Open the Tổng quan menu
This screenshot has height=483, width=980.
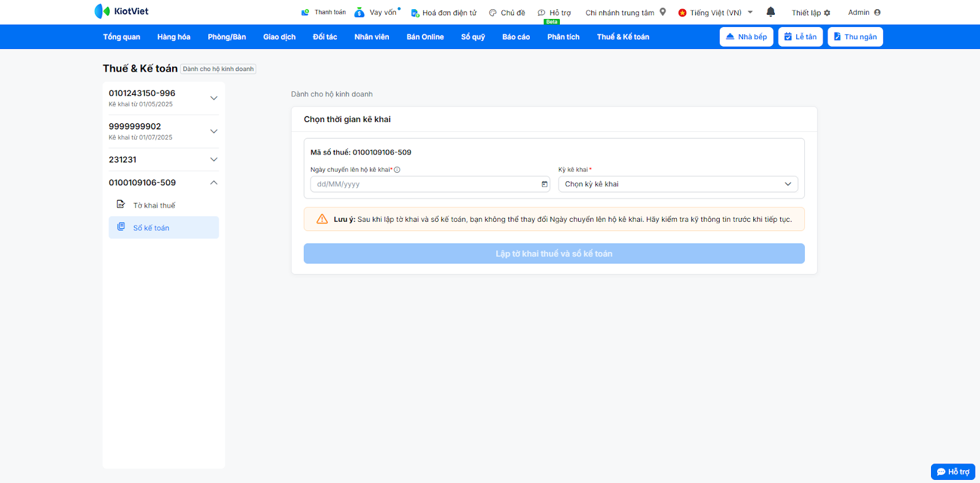point(121,37)
